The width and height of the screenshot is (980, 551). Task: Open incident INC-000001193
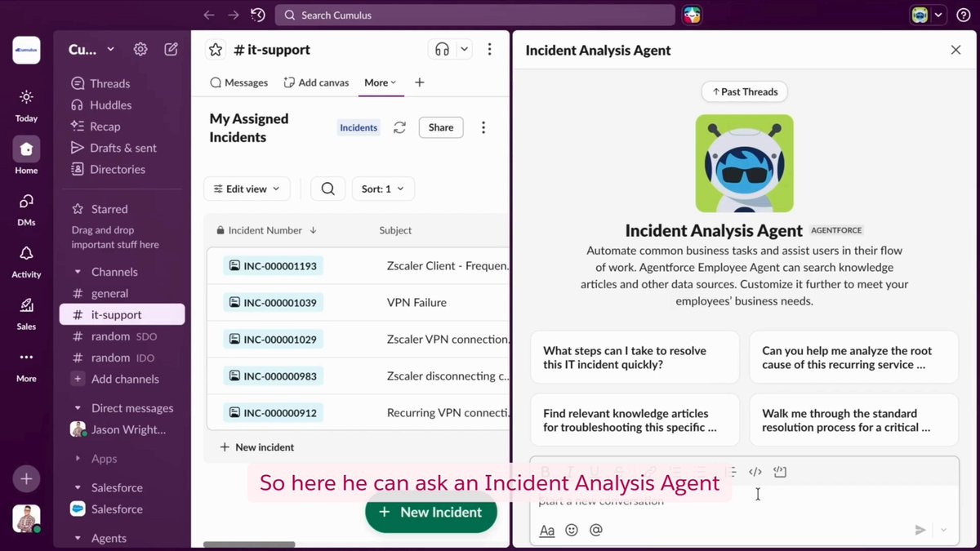pyautogui.click(x=274, y=265)
